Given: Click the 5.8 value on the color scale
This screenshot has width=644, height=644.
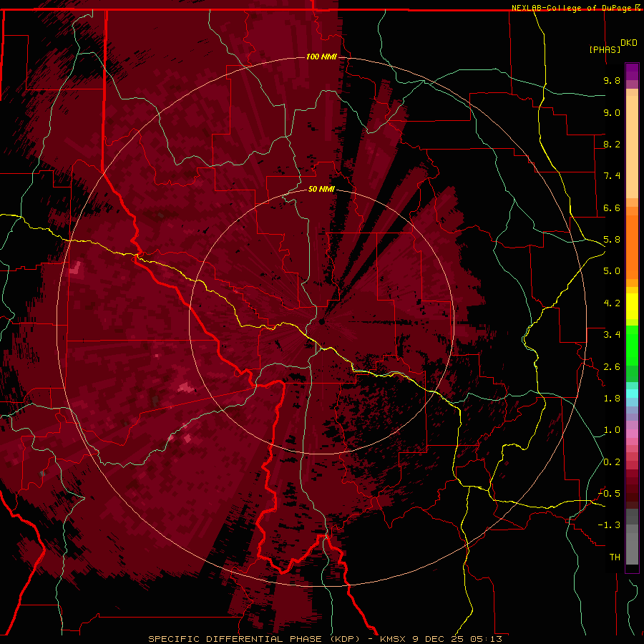Looking at the screenshot, I should 612,240.
